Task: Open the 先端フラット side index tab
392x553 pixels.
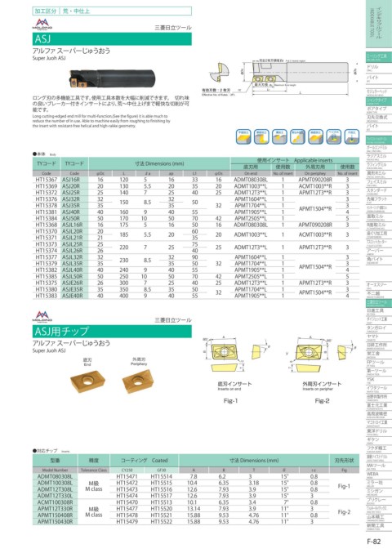Action: (379, 199)
